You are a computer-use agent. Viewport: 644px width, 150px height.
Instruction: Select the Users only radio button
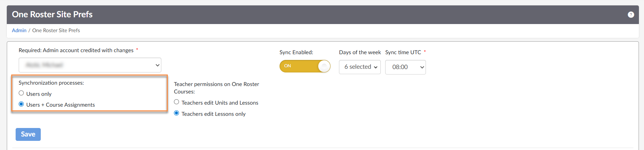pos(21,93)
